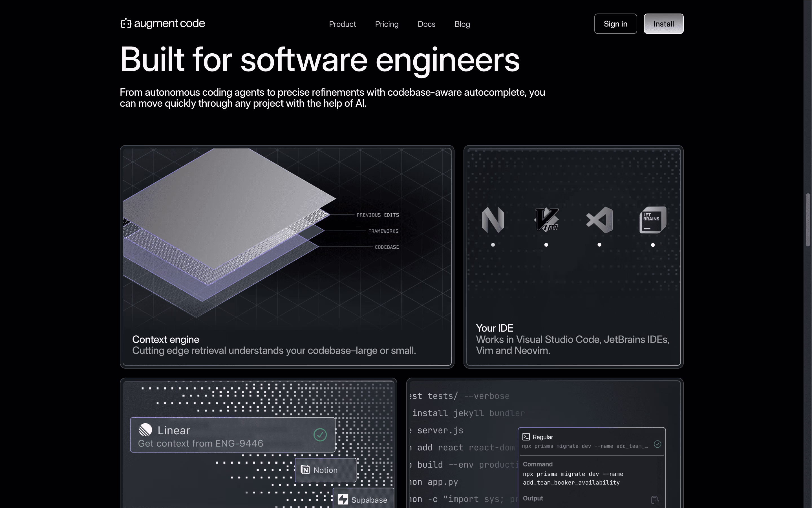Click the terminal icon beside Regular
812x508 pixels.
(x=526, y=437)
